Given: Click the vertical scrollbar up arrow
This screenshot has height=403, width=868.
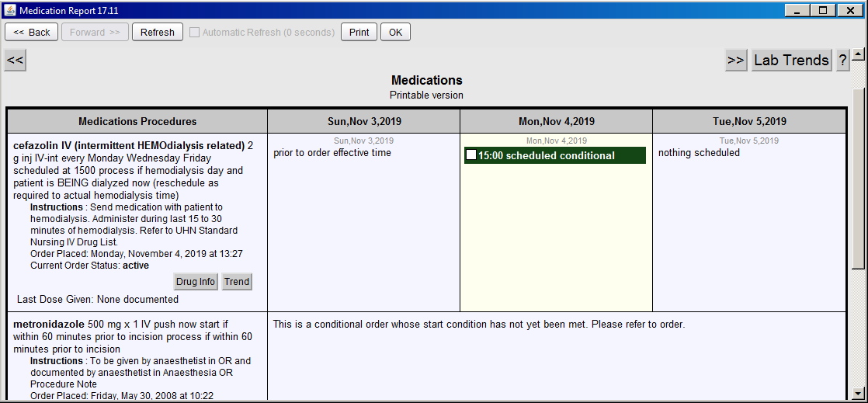Looking at the screenshot, I should tap(858, 54).
